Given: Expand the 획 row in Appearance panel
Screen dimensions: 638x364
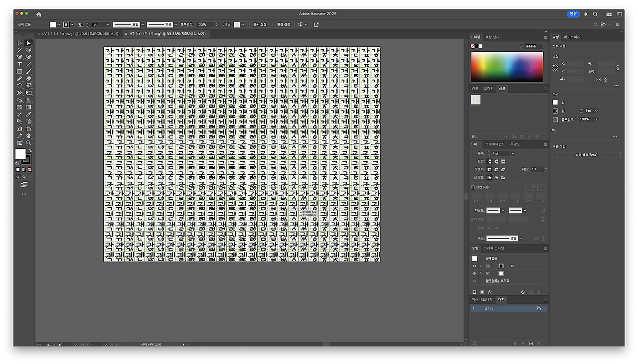Looking at the screenshot, I should pos(481,266).
